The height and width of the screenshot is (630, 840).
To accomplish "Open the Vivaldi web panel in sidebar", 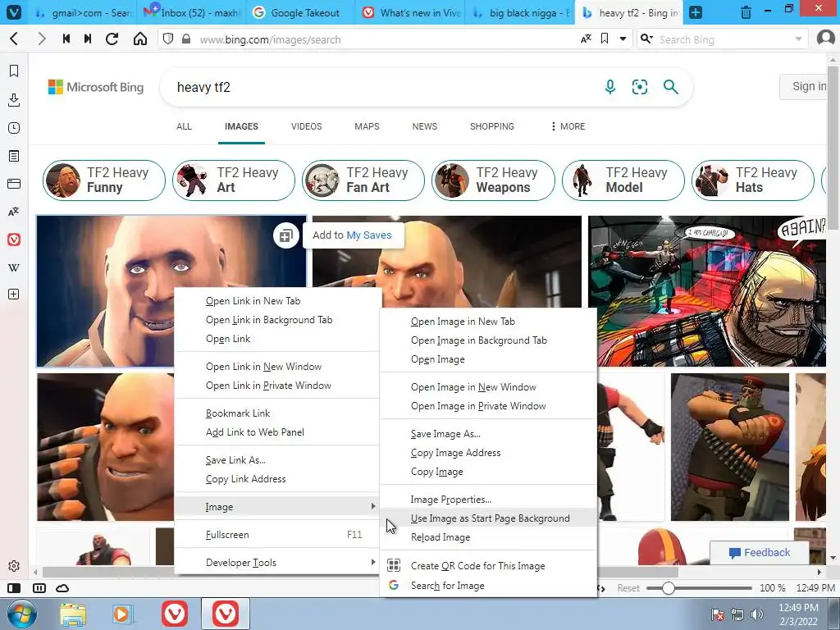I will coord(14,240).
